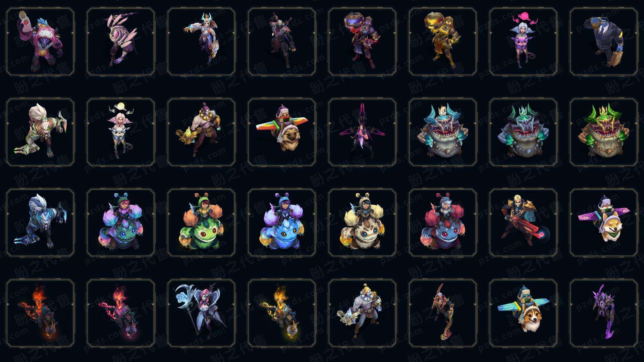Pick the silver-blue werewolf champion skin

click(x=40, y=223)
